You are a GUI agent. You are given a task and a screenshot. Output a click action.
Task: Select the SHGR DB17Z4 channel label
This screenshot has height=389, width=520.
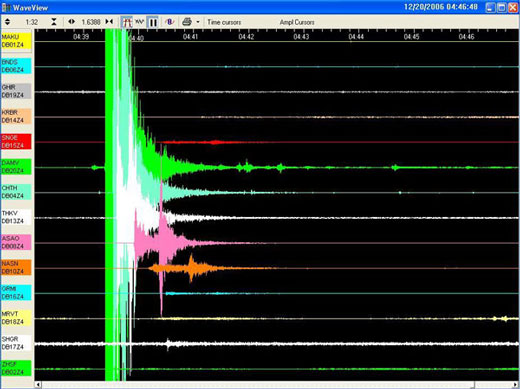16,343
